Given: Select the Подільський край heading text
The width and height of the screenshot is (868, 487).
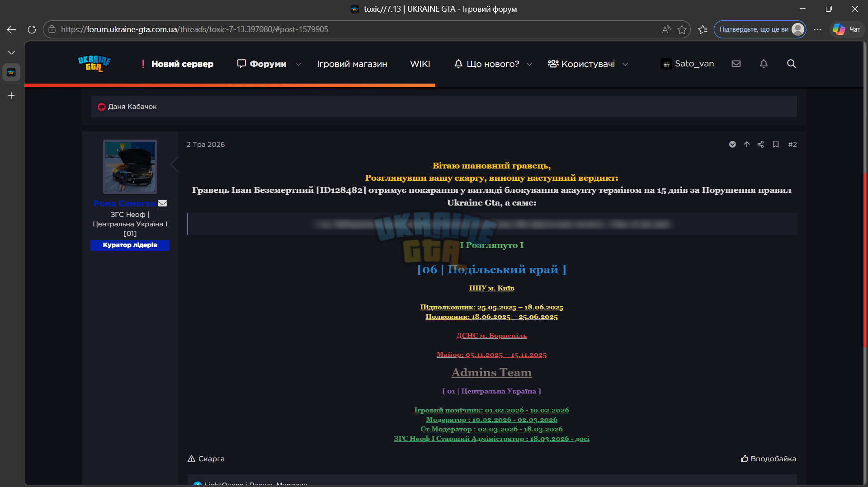Looking at the screenshot, I should click(x=492, y=270).
